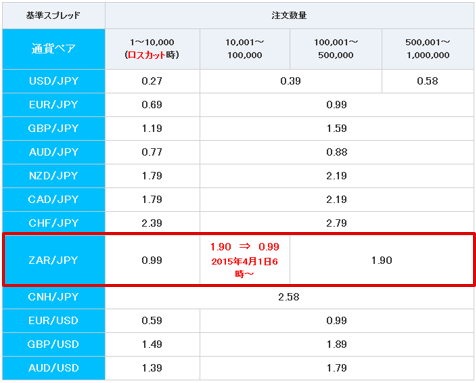Click the 通貨ペア column header
Image resolution: width=476 pixels, height=383 pixels.
[54, 49]
